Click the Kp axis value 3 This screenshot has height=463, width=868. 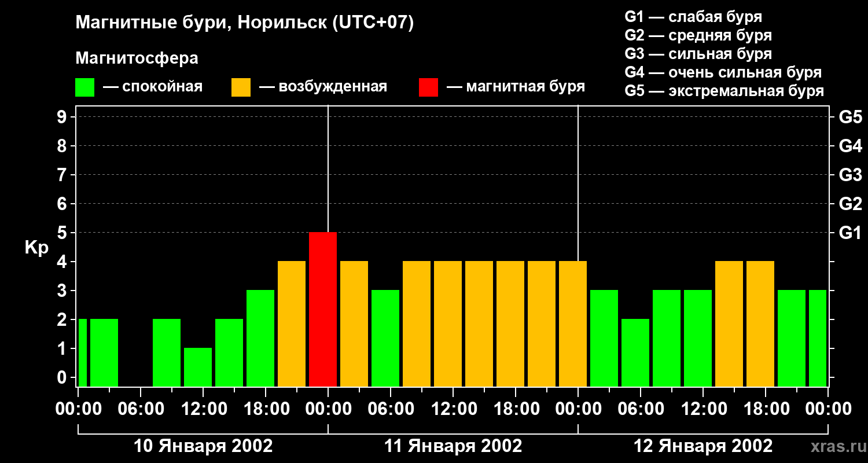pos(63,291)
